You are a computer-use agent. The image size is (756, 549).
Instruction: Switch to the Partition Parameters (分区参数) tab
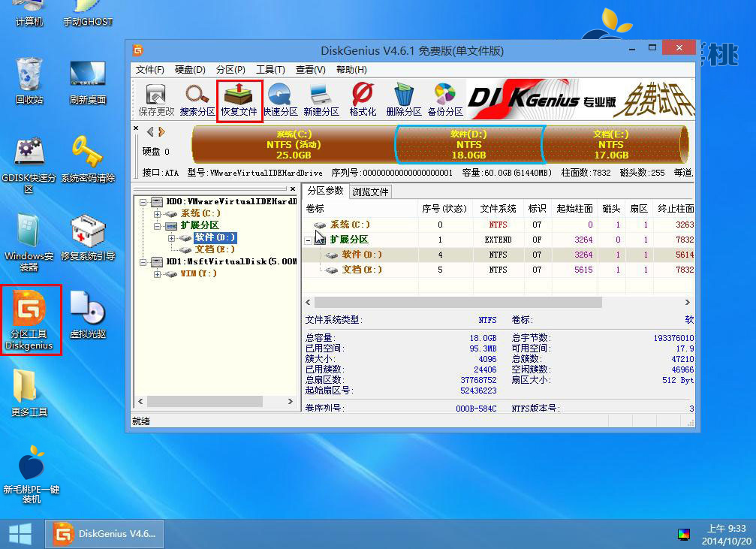[x=325, y=191]
